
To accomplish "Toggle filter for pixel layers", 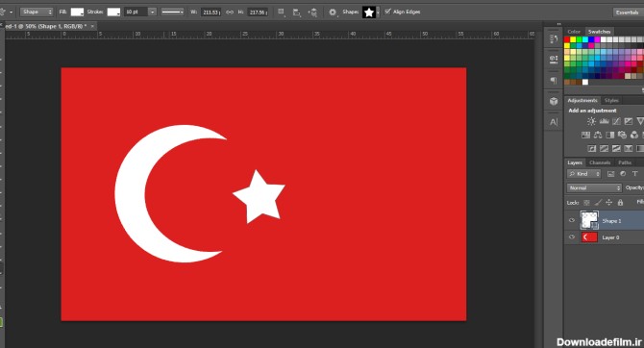I will [610, 174].
